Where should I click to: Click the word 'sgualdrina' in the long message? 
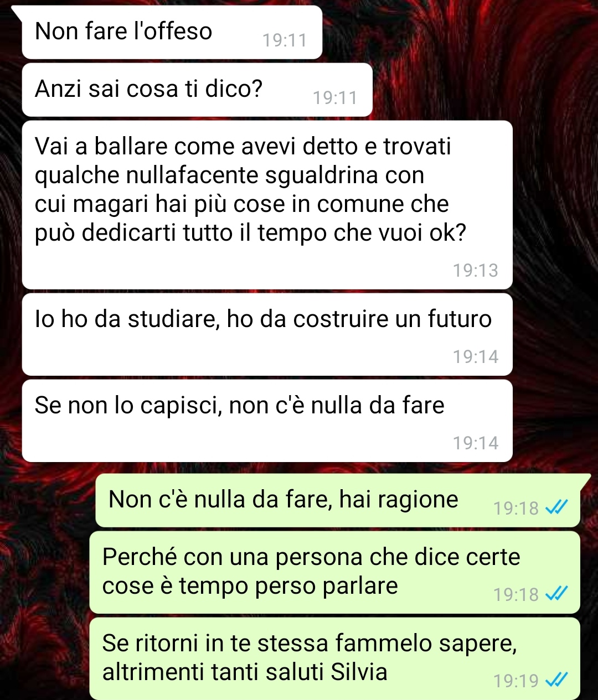[322, 176]
